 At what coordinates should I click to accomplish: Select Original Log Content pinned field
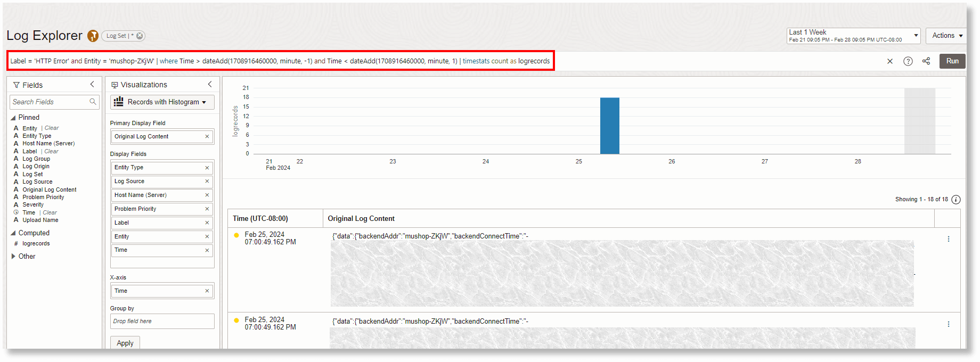point(50,190)
